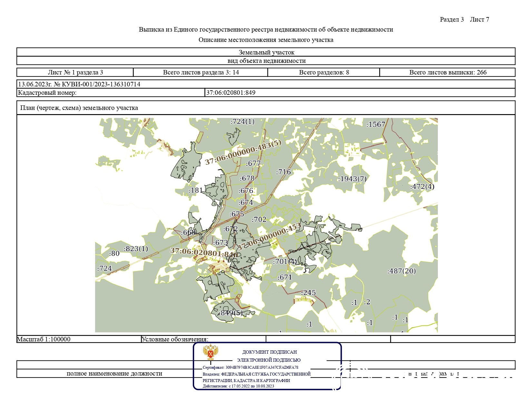The height and width of the screenshot is (411, 532).
Task: Click map label '37:06:000000:453'
Action: (x=270, y=237)
